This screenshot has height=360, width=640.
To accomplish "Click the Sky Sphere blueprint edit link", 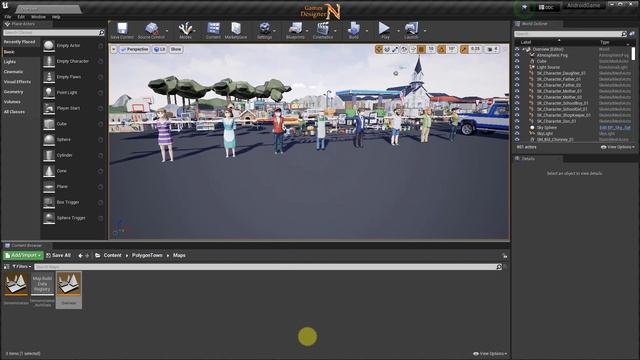I will (x=615, y=128).
